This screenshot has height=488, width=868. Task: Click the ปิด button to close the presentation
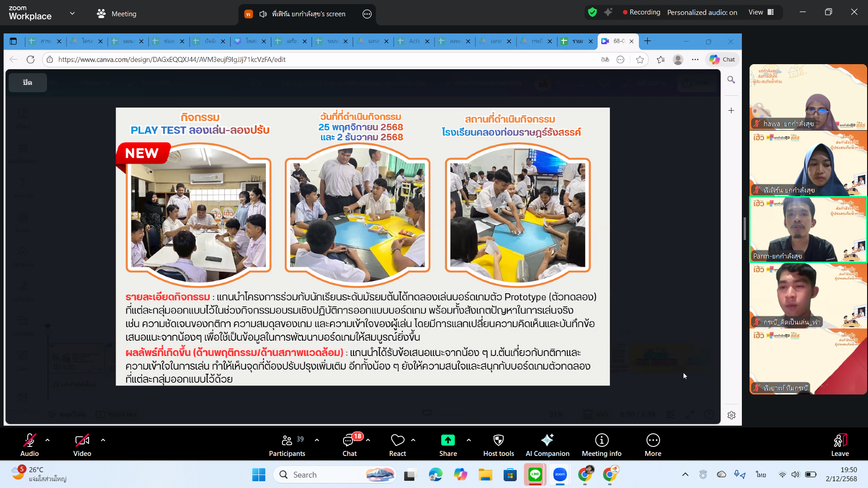pos(27,82)
